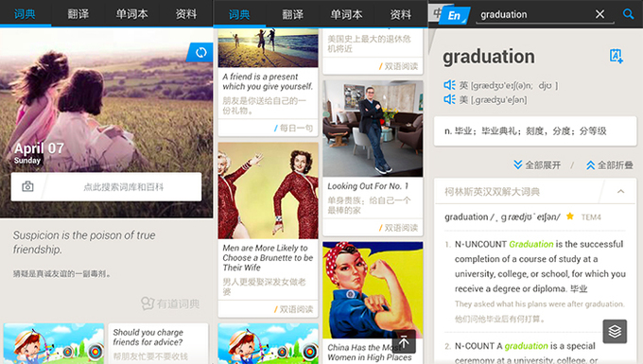The image size is (643, 364).
Task: Select the 柯林斯英汉双解大词典 section title
Action: click(492, 191)
